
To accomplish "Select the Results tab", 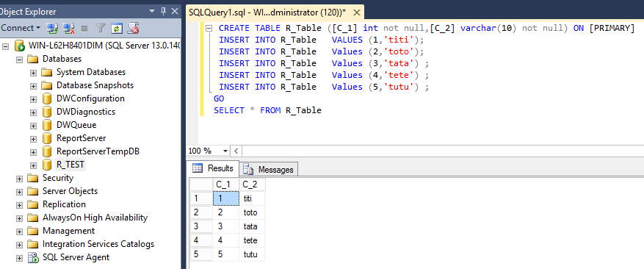I will (213, 168).
